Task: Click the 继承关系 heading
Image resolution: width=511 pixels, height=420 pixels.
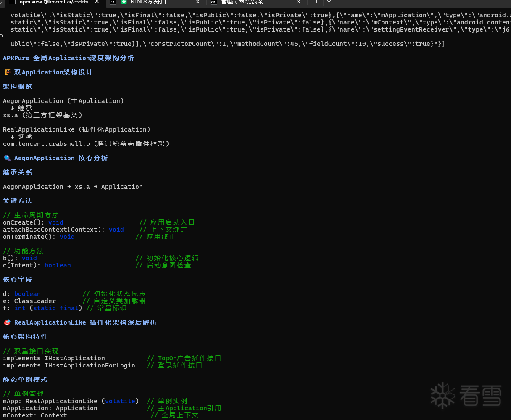Action: (18, 172)
